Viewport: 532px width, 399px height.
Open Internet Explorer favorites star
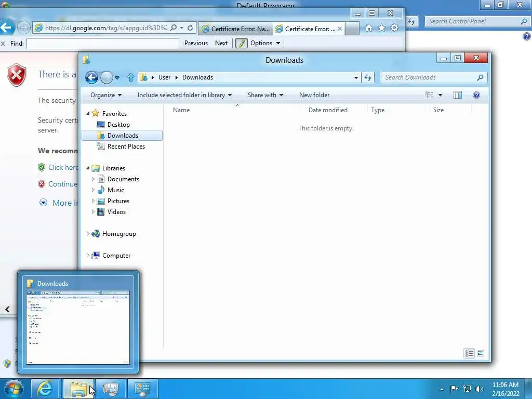click(382, 28)
